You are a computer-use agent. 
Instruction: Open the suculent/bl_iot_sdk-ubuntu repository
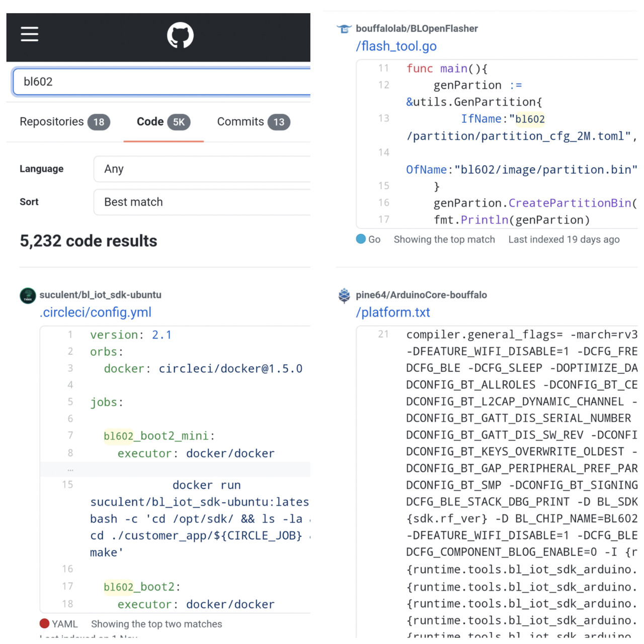[101, 295]
